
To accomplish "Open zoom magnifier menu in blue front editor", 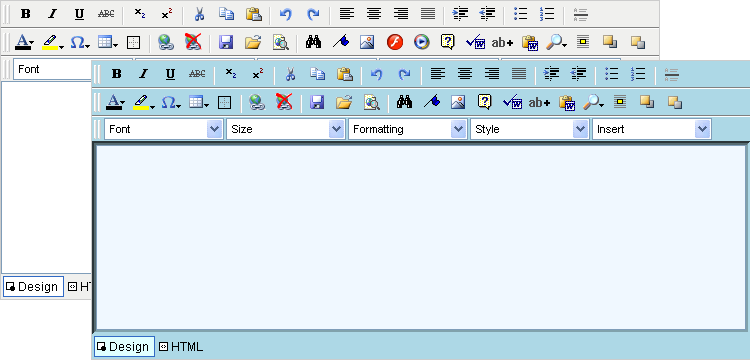I will pyautogui.click(x=594, y=102).
